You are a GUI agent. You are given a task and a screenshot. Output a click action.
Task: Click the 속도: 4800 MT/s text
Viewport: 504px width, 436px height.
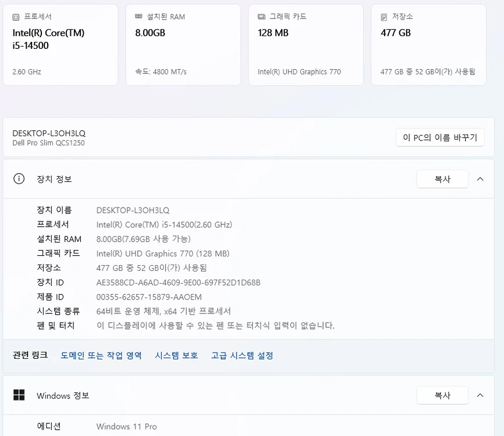pyautogui.click(x=161, y=72)
